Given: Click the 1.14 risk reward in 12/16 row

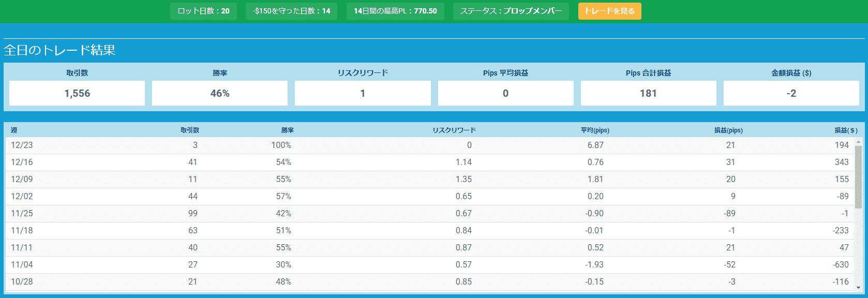Looking at the screenshot, I should click(463, 162).
